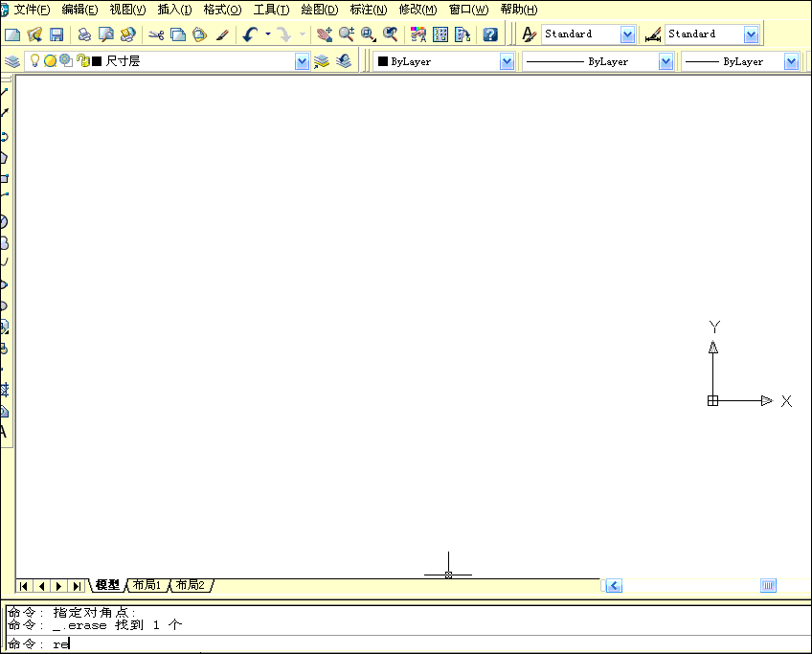
Task: Click the previous layout tab arrow
Action: (x=41, y=586)
